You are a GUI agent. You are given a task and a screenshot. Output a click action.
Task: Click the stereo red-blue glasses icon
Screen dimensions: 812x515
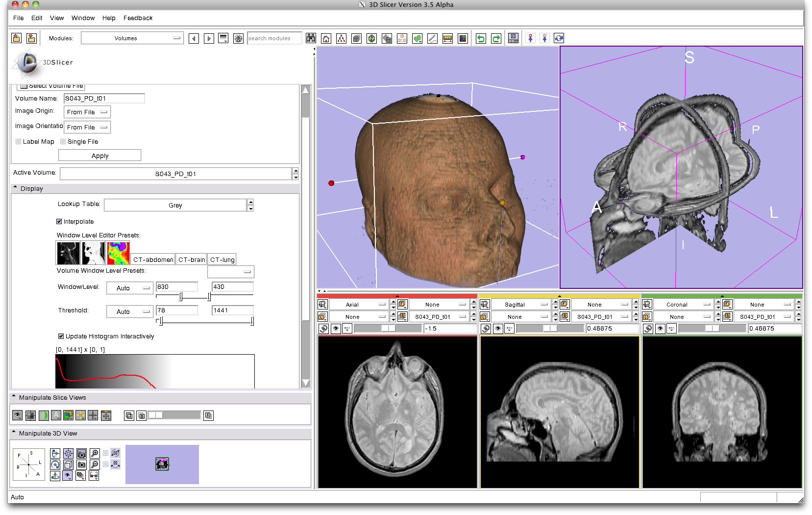coord(93,475)
